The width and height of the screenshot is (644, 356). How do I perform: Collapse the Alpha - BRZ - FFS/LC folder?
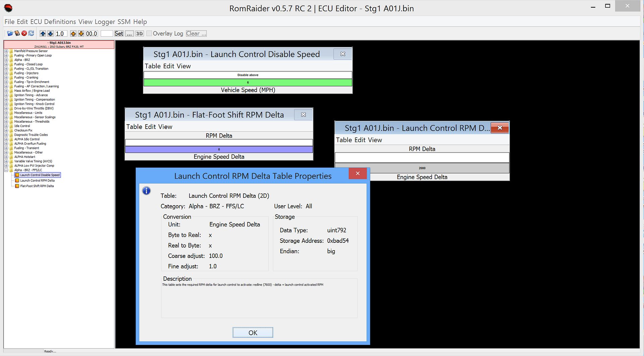[6, 170]
